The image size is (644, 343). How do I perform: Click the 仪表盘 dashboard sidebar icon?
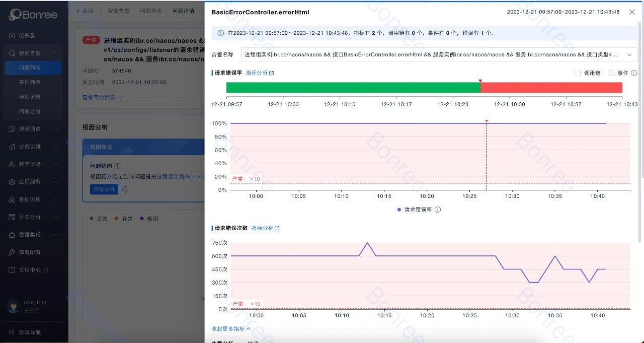[x=12, y=36]
